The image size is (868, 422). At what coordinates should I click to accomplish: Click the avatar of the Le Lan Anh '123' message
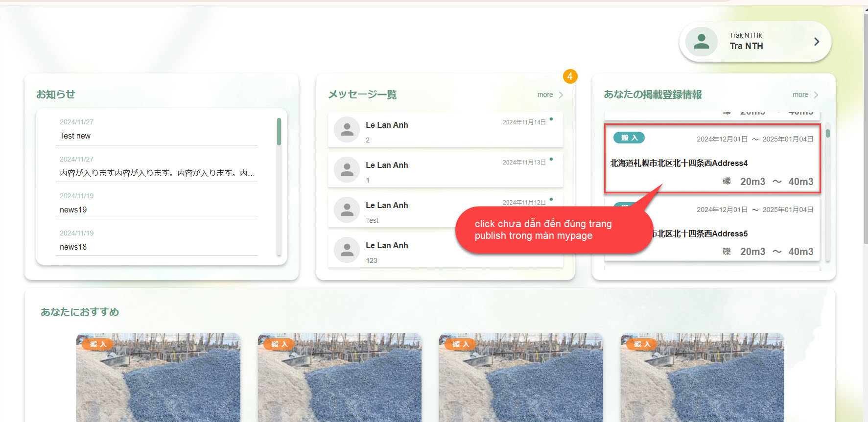coord(347,250)
